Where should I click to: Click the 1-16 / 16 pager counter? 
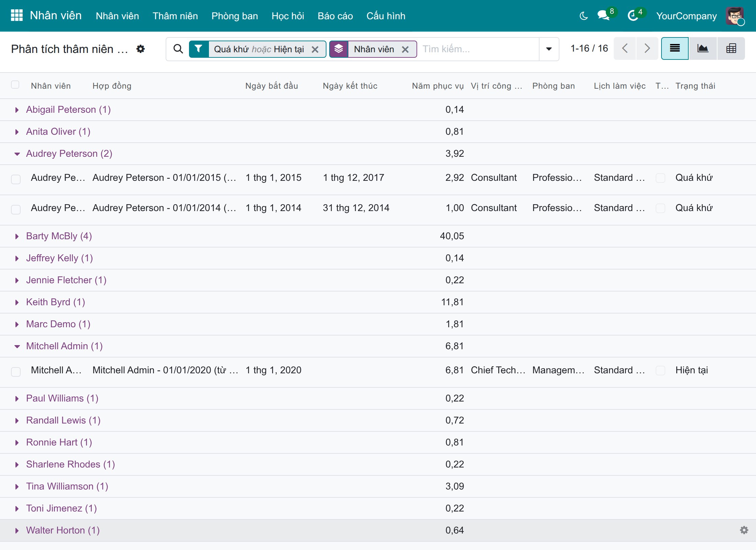589,48
